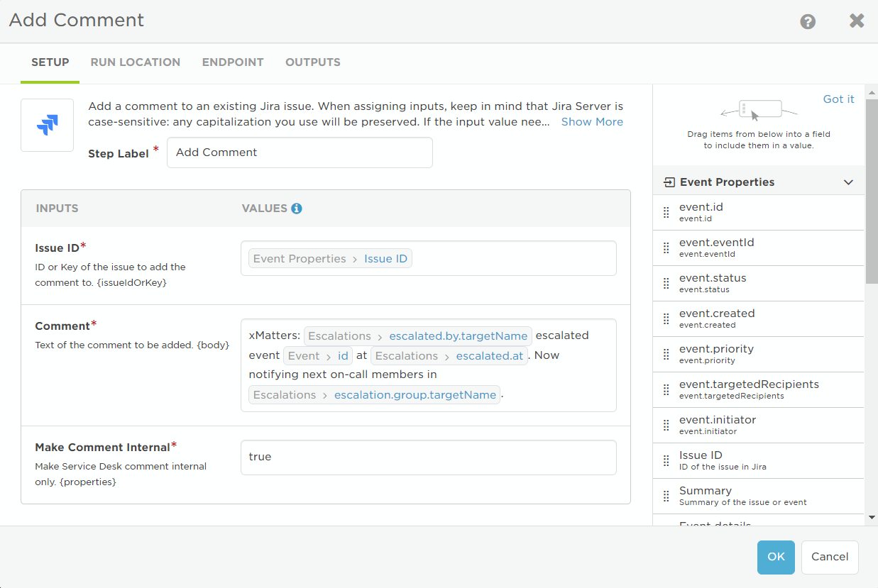Viewport: 878px width, 588px height.
Task: Click the Jira step logo icon
Action: 47,125
